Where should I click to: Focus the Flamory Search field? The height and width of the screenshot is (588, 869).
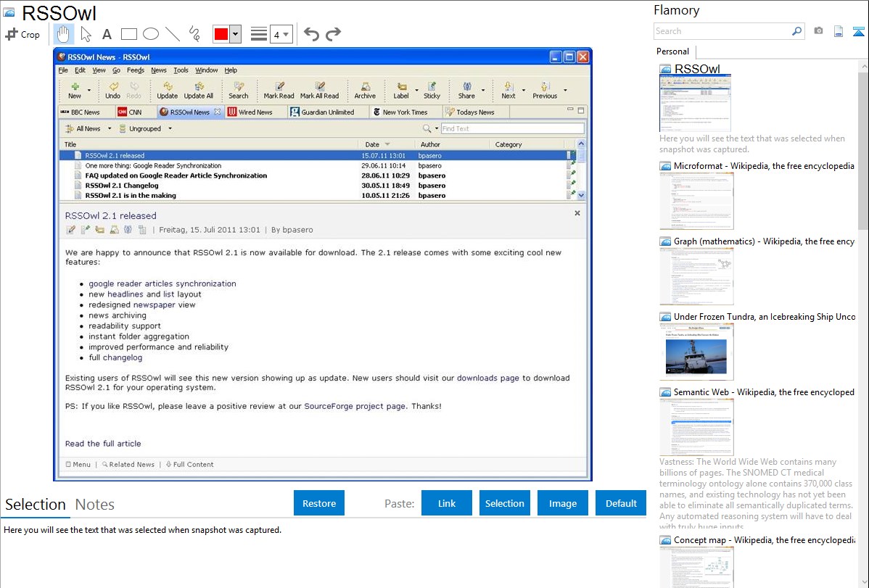click(722, 31)
